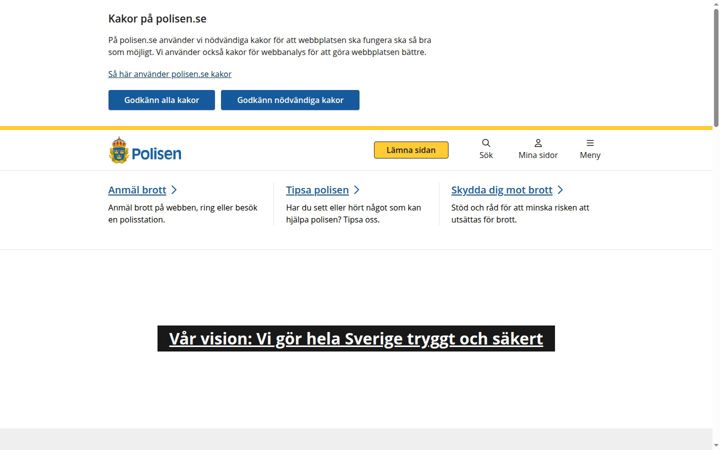This screenshot has width=720, height=450.
Task: Click chevron next to Tipsa polisen
Action: click(357, 190)
